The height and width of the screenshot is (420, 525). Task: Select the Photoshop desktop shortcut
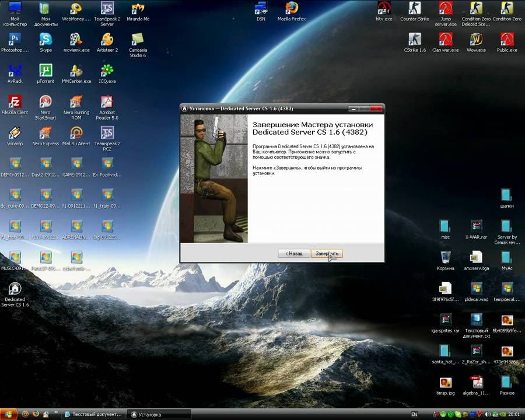tap(15, 43)
